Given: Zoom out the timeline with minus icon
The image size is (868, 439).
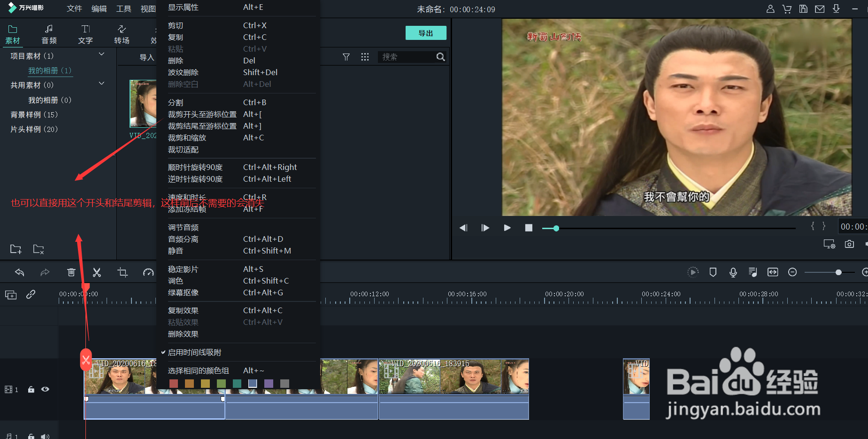Looking at the screenshot, I should coord(792,272).
